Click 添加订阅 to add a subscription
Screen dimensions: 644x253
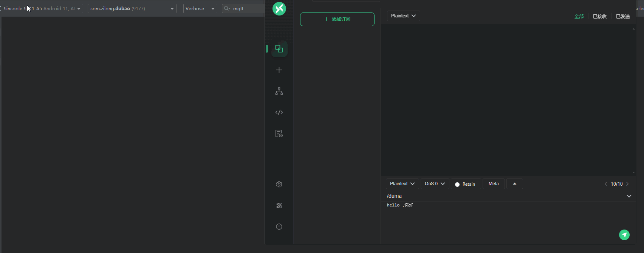pos(337,19)
